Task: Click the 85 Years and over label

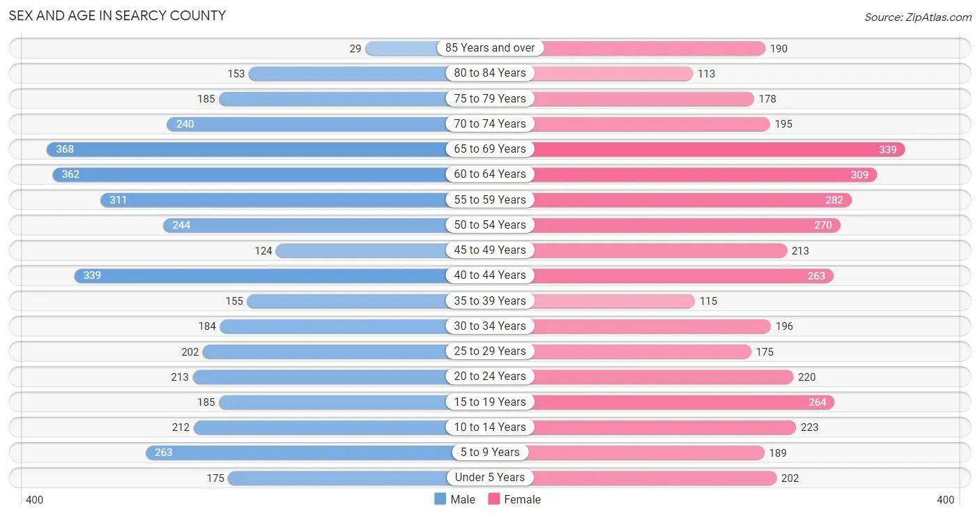Action: coord(490,48)
